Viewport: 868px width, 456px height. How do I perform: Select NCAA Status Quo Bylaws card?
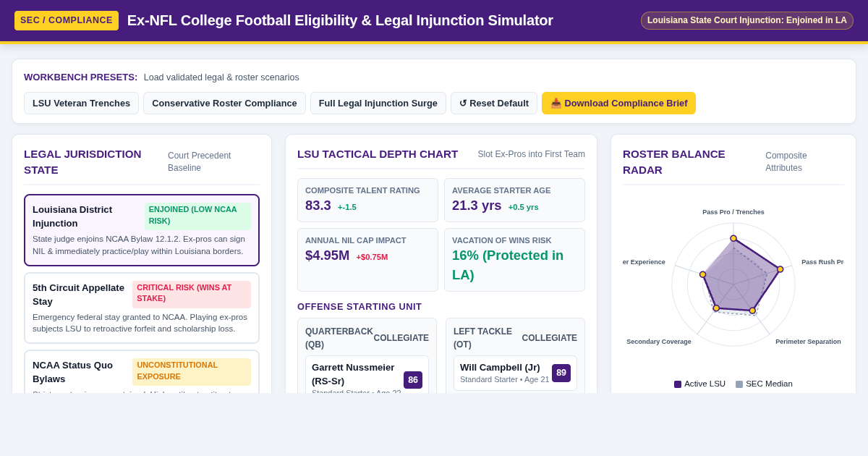(142, 372)
